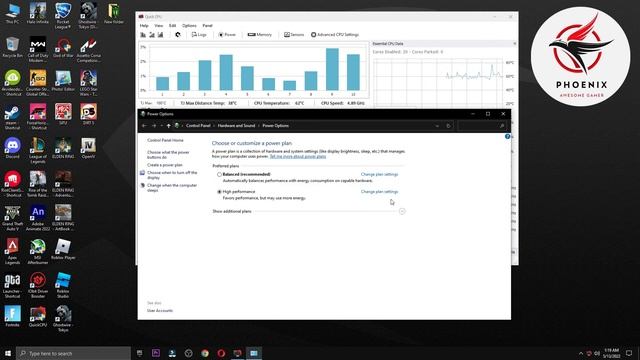Open QuickCPU desktop shortcut
The height and width of the screenshot is (360, 640).
click(38, 316)
